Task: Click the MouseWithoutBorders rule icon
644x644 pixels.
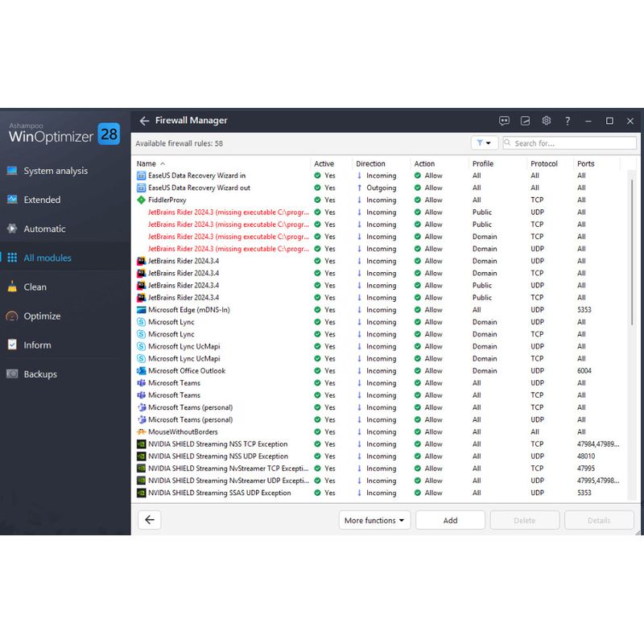Action: (142, 432)
